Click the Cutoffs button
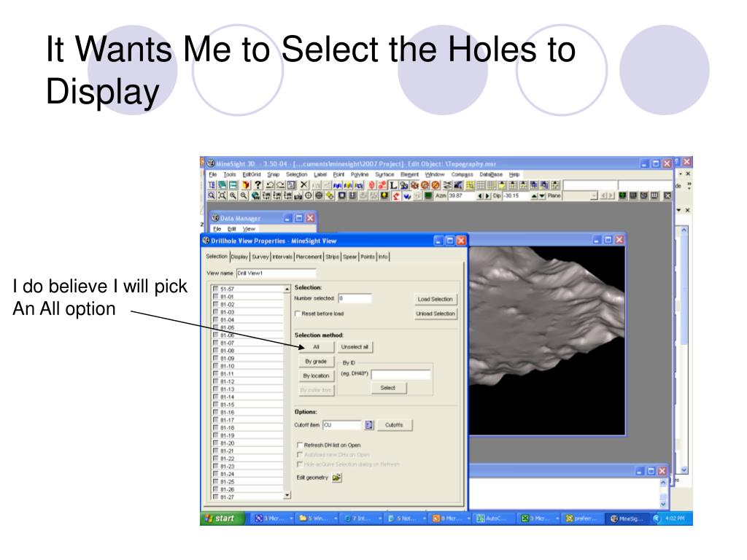 [x=394, y=425]
